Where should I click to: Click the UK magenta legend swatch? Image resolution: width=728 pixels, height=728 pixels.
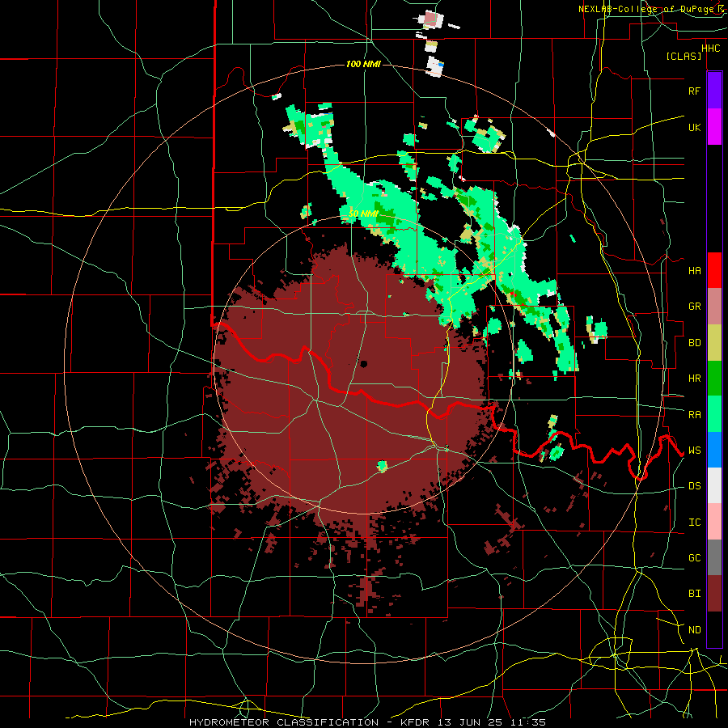(714, 127)
